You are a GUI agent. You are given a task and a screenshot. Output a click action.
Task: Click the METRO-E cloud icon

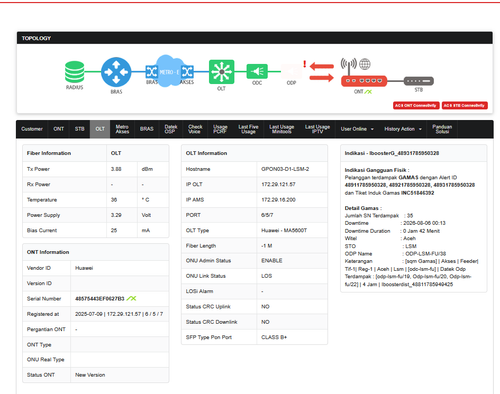tap(169, 71)
